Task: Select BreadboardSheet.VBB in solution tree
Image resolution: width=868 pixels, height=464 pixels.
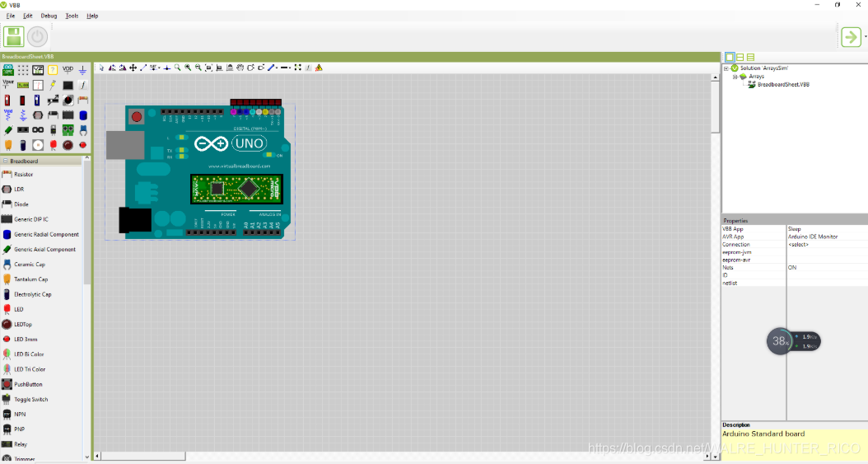Action: click(x=783, y=85)
